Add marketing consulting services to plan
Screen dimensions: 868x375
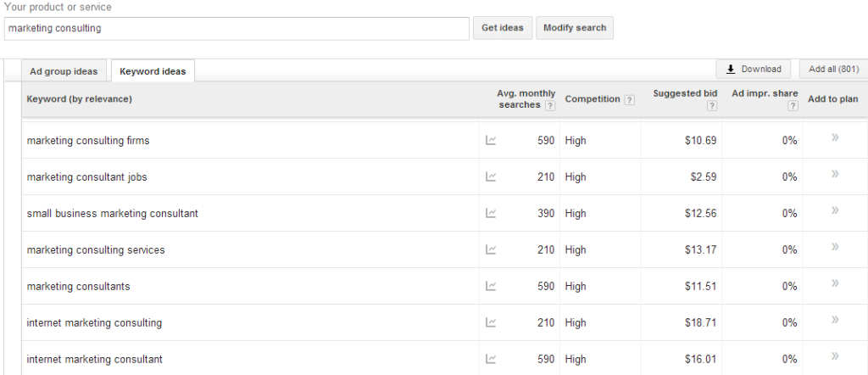tap(835, 247)
